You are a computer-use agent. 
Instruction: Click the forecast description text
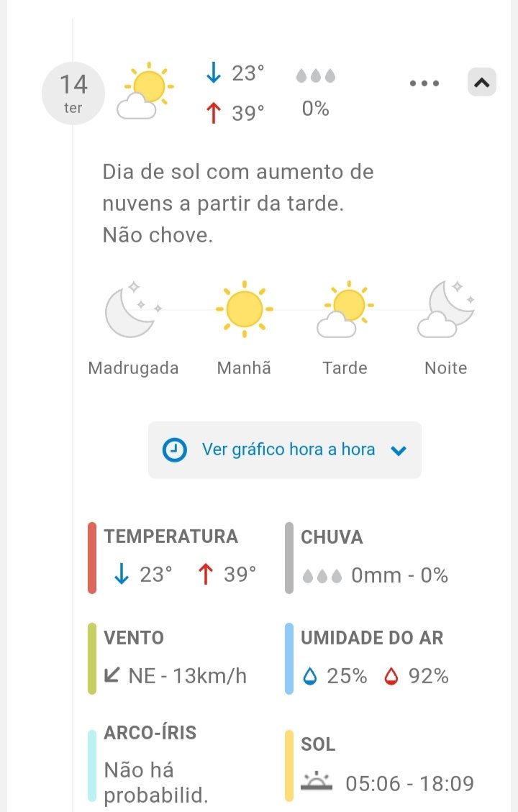tap(238, 204)
